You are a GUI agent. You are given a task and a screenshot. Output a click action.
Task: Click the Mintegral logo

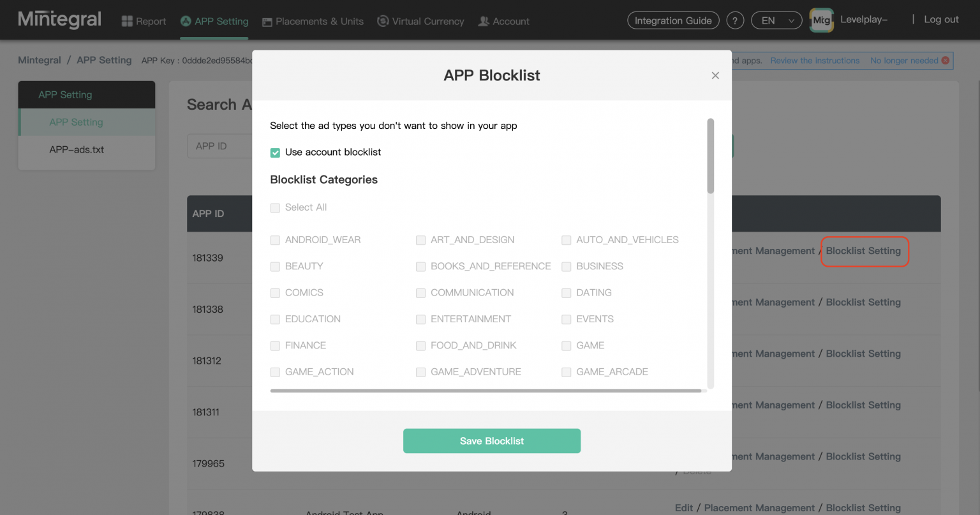point(59,19)
